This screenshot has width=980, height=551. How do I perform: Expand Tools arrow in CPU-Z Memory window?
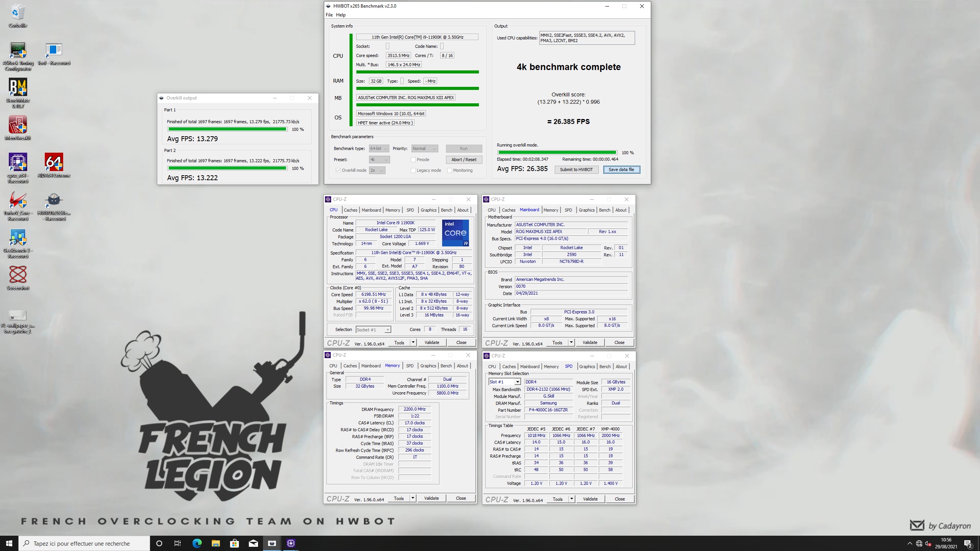(x=413, y=498)
